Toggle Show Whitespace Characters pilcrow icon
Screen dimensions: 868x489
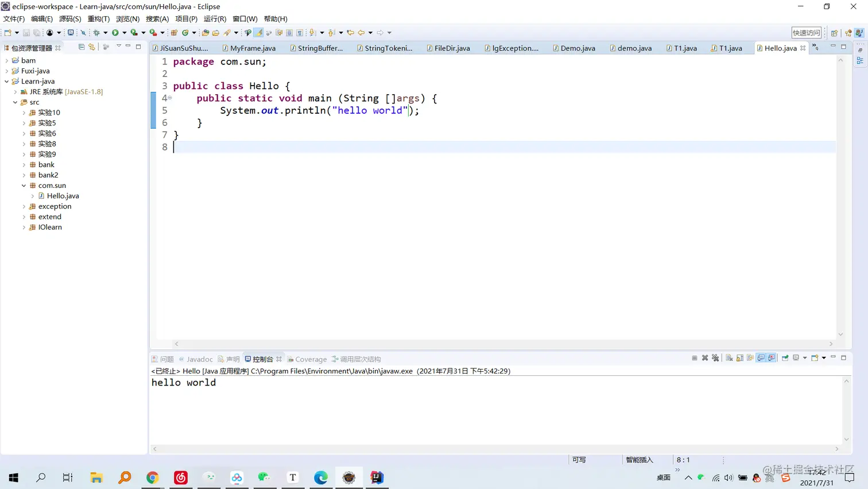pos(300,33)
